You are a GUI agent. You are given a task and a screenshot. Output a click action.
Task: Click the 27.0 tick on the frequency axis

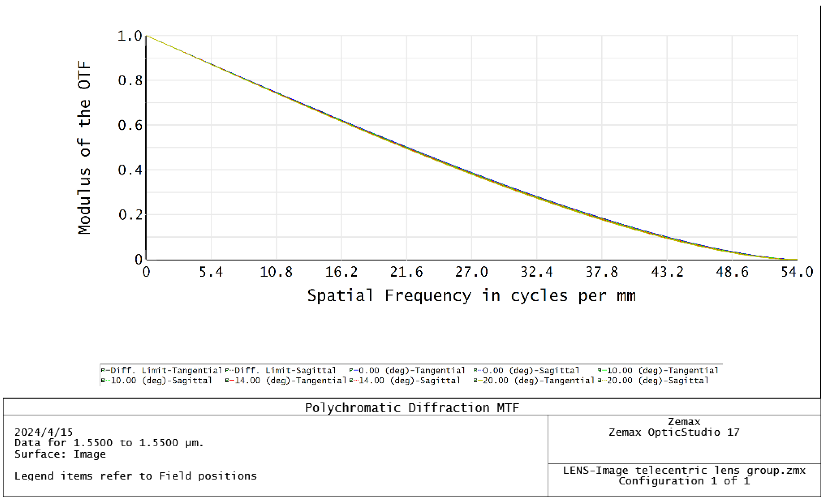click(472, 272)
